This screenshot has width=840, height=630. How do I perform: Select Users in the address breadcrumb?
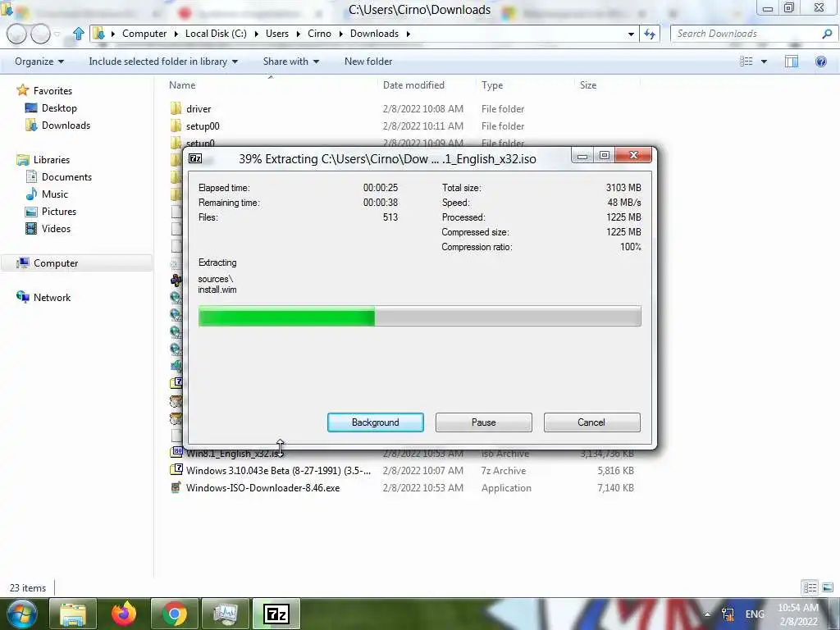[x=277, y=33]
